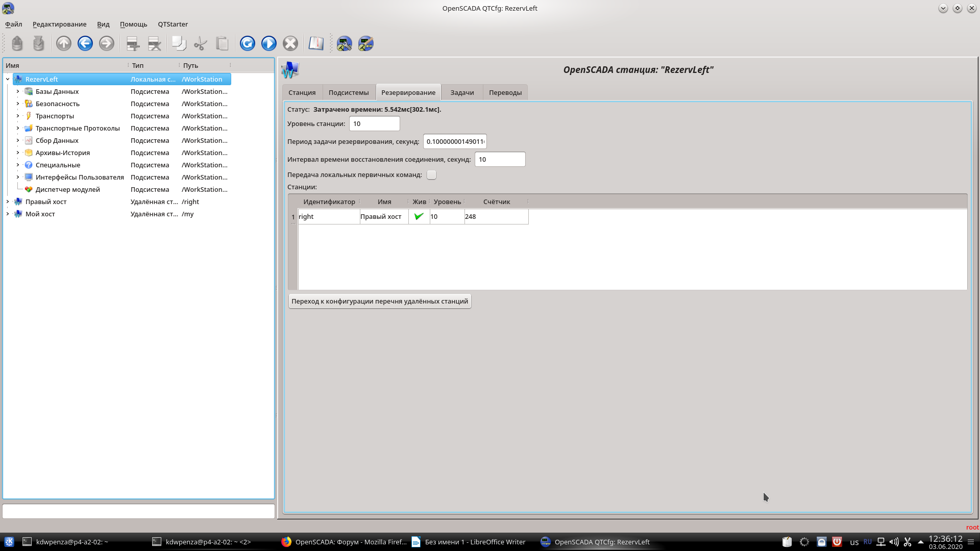Click the Load from database icon
The height and width of the screenshot is (551, 980).
[x=17, y=43]
